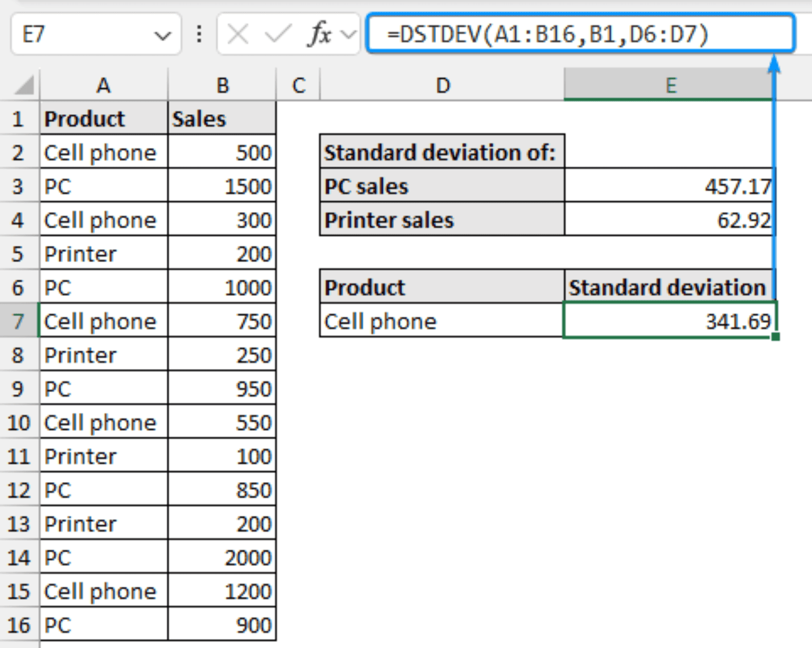Click the cell containing 62.92
This screenshot has width=812, height=648.
670,220
